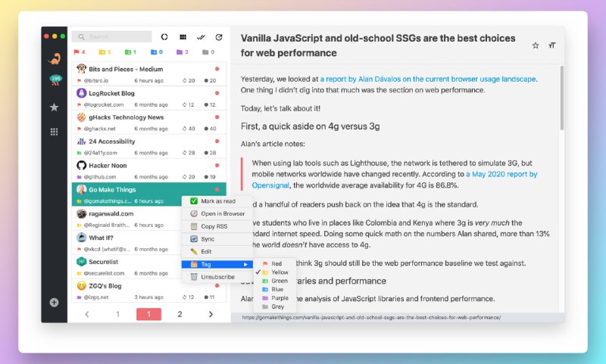Open the starred items in sidebar

(55, 107)
